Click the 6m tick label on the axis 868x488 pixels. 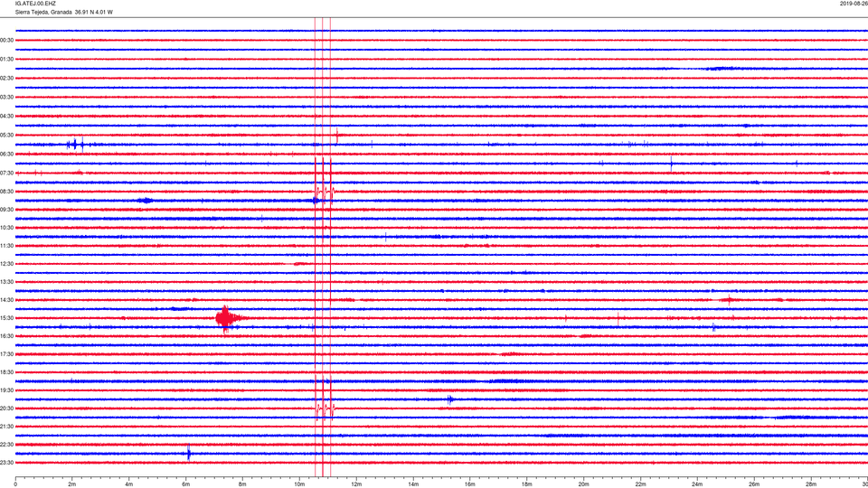click(186, 484)
